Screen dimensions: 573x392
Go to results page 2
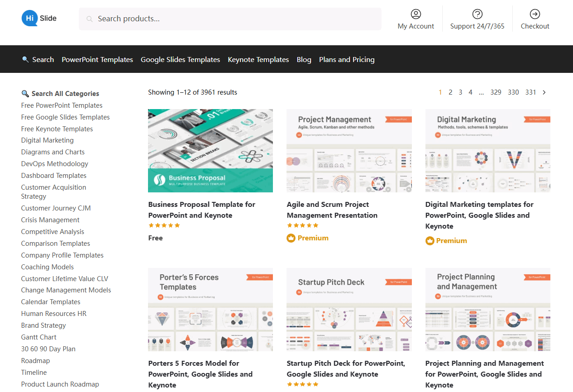pyautogui.click(x=450, y=92)
